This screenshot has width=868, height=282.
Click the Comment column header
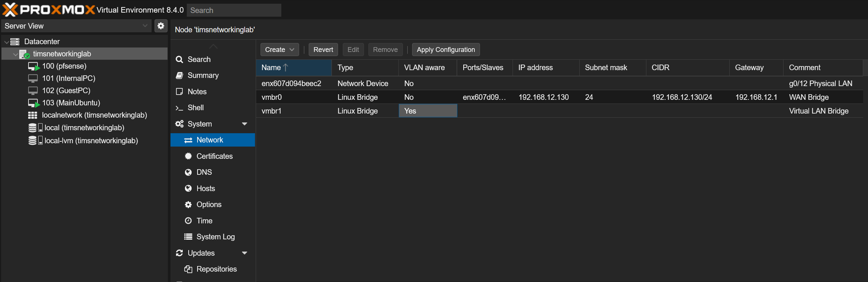click(x=823, y=68)
